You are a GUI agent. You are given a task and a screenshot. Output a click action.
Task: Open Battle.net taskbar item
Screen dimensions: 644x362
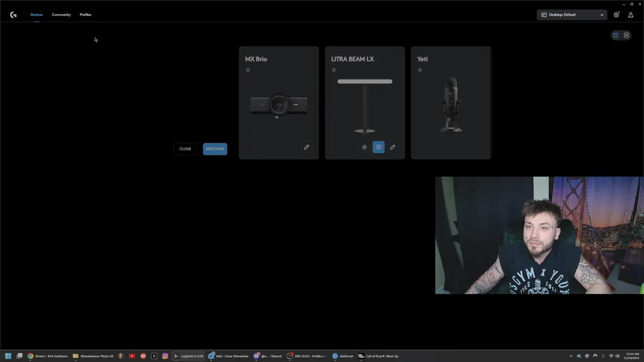click(343, 356)
